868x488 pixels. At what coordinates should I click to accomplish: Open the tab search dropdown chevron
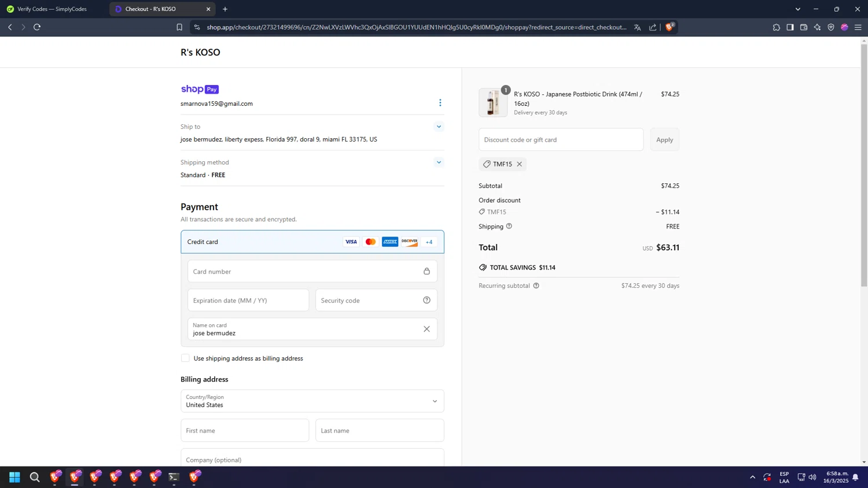[x=798, y=9]
